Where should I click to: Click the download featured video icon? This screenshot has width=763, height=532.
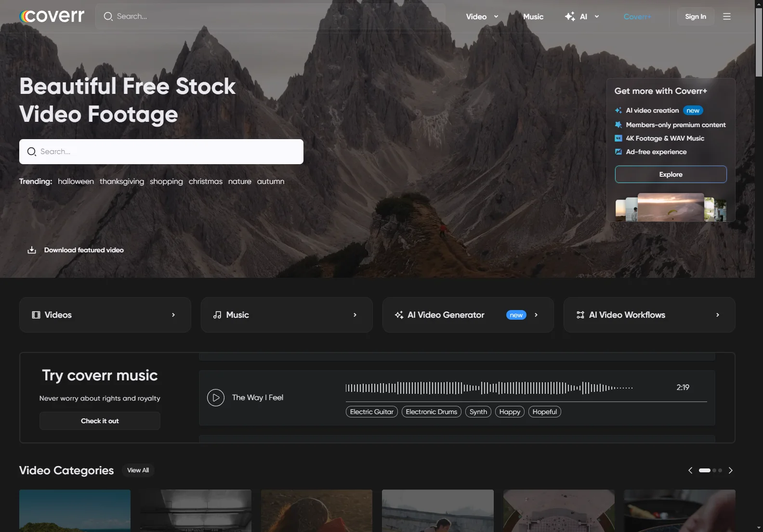tap(32, 250)
